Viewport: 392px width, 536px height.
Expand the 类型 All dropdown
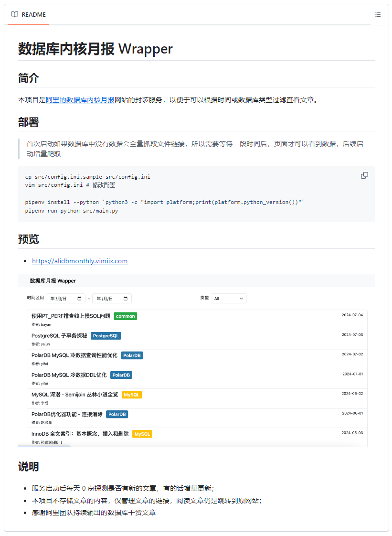(x=229, y=299)
